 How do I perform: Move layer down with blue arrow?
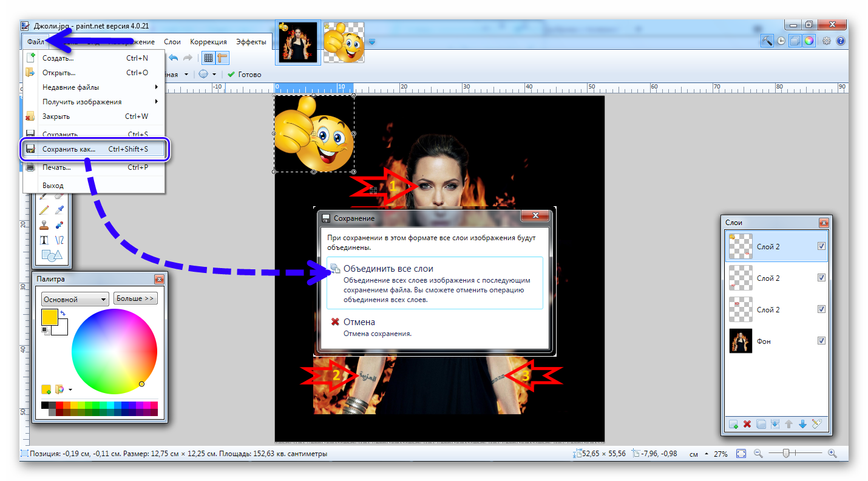click(x=802, y=424)
